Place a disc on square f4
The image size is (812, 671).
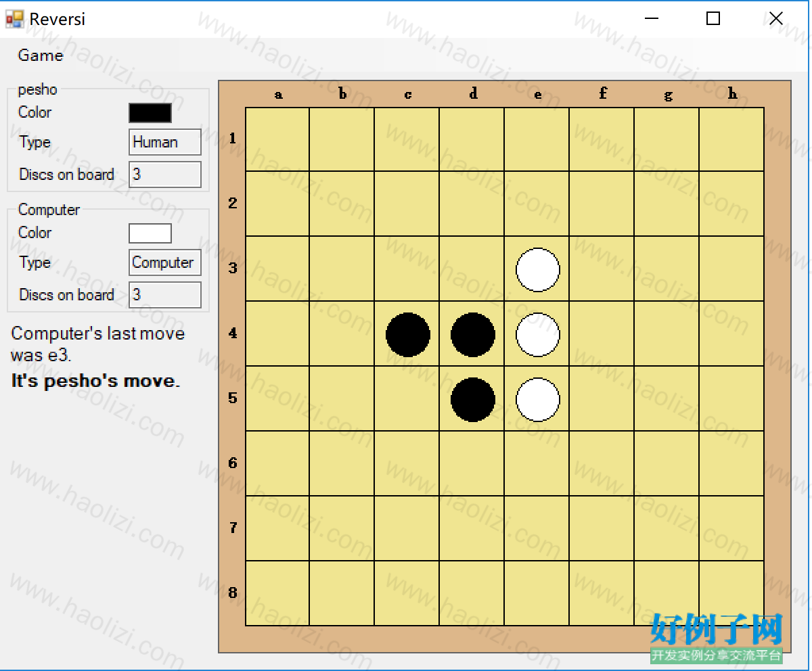602,334
